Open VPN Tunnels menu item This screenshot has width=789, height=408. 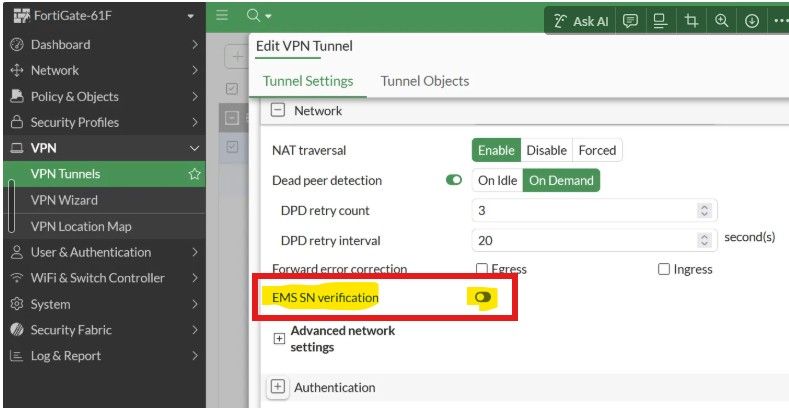tap(105, 174)
